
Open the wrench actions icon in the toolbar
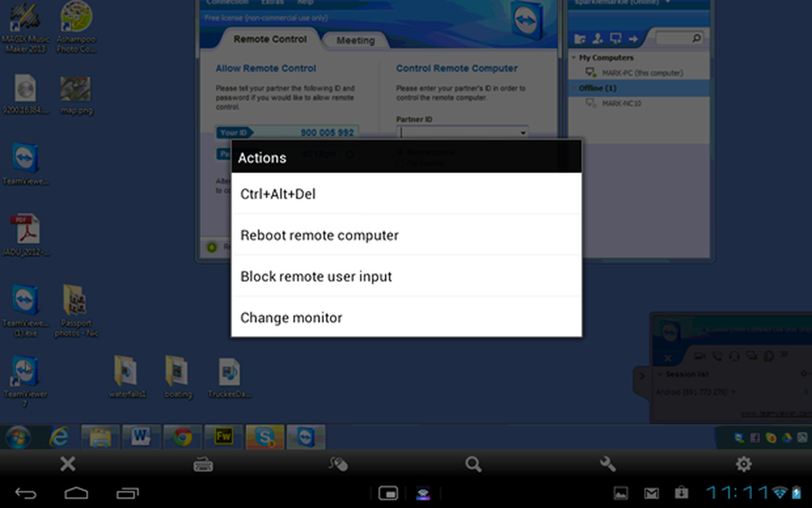(608, 464)
